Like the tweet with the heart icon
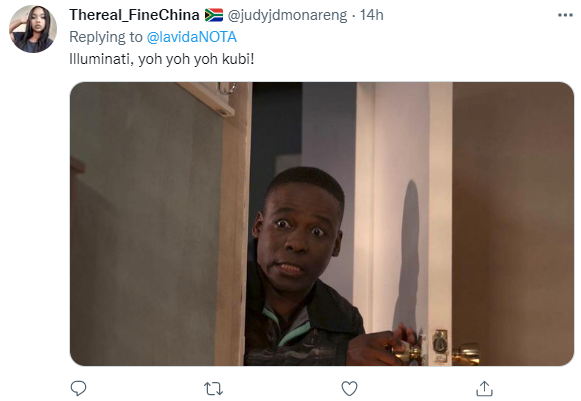The image size is (581, 401). point(349,389)
